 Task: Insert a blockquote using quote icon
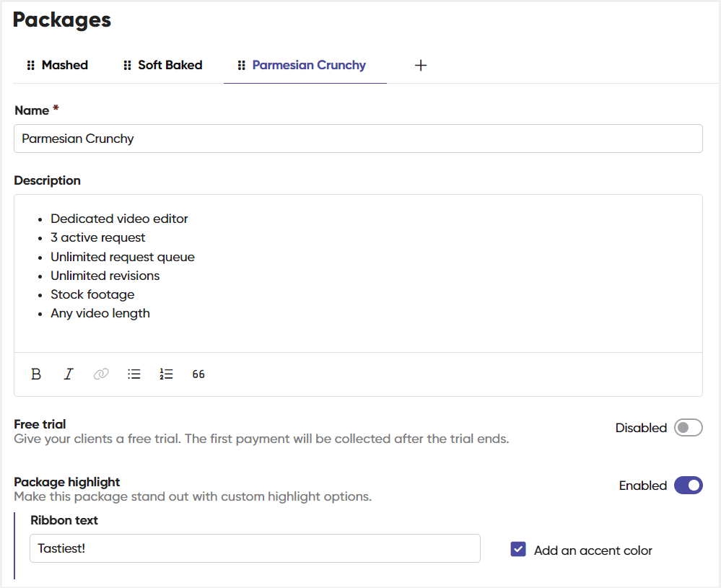tap(198, 374)
